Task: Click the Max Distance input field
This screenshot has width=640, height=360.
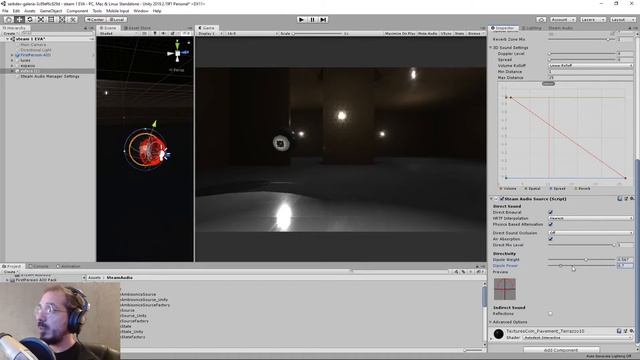Action: (x=590, y=77)
